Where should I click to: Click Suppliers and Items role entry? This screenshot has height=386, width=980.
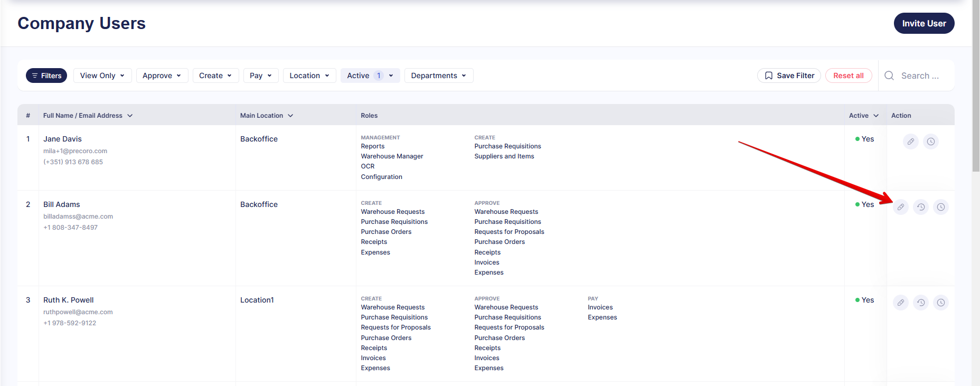coord(504,156)
